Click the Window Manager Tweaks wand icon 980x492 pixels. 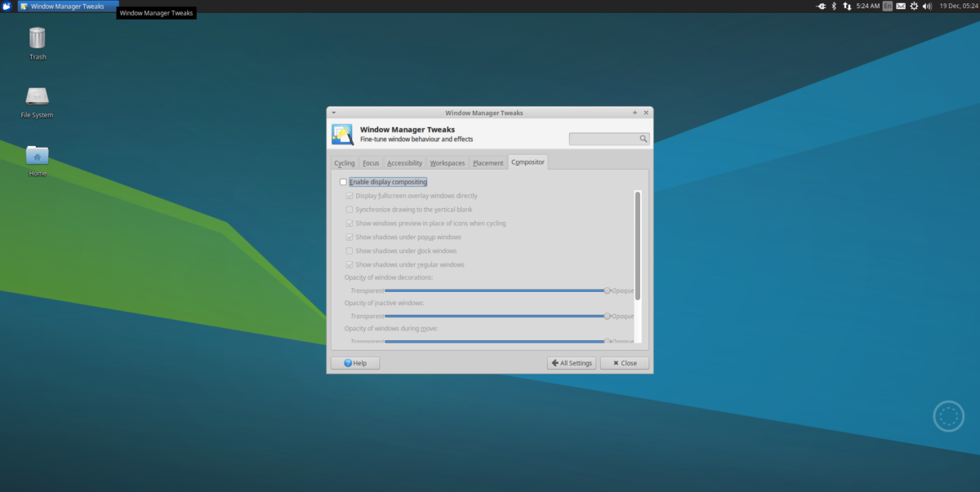342,134
